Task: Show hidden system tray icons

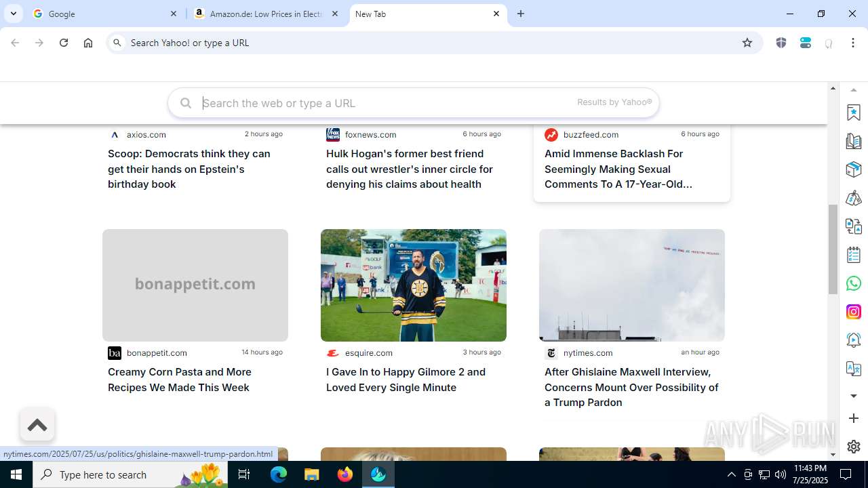Action: pyautogui.click(x=731, y=474)
